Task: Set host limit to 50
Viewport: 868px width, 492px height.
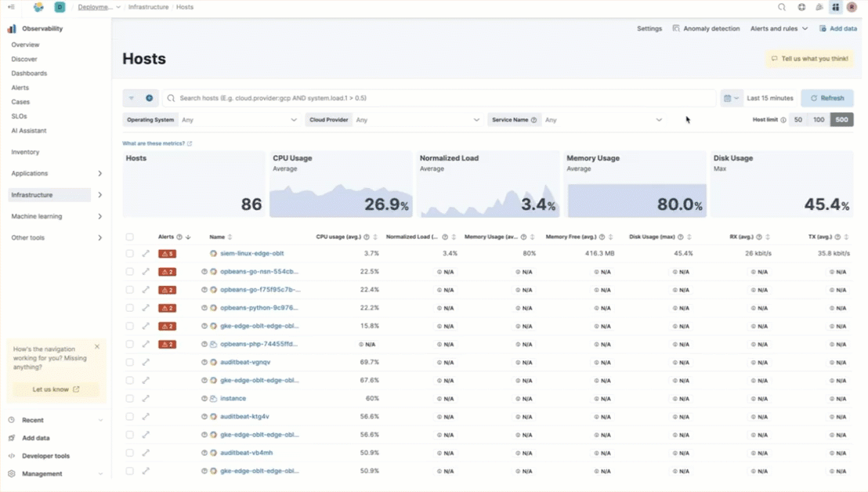Action: (798, 120)
